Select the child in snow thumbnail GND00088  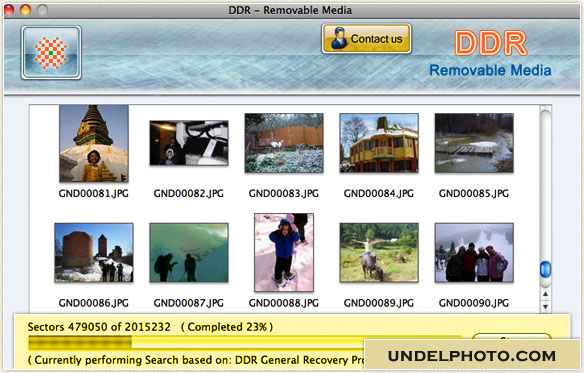click(x=284, y=252)
